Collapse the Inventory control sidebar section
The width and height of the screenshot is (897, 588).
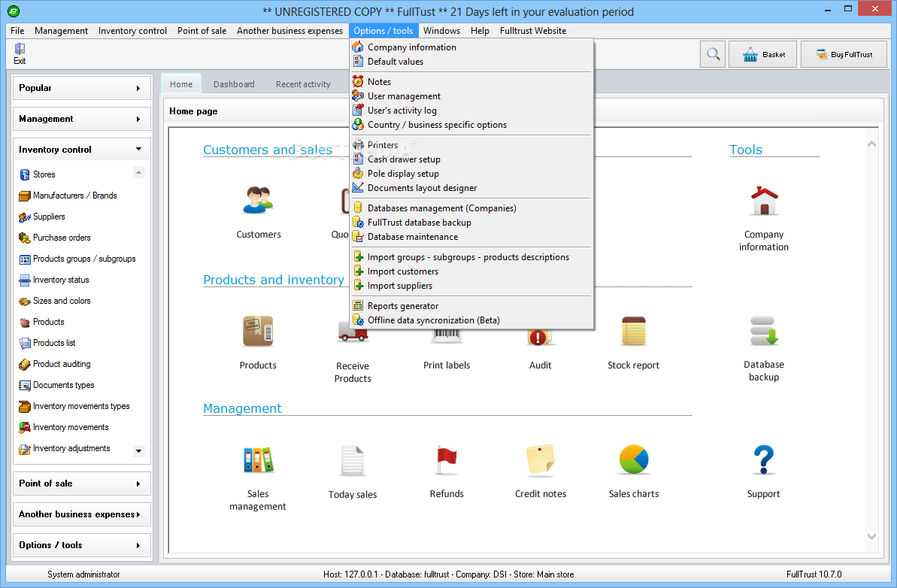point(82,150)
